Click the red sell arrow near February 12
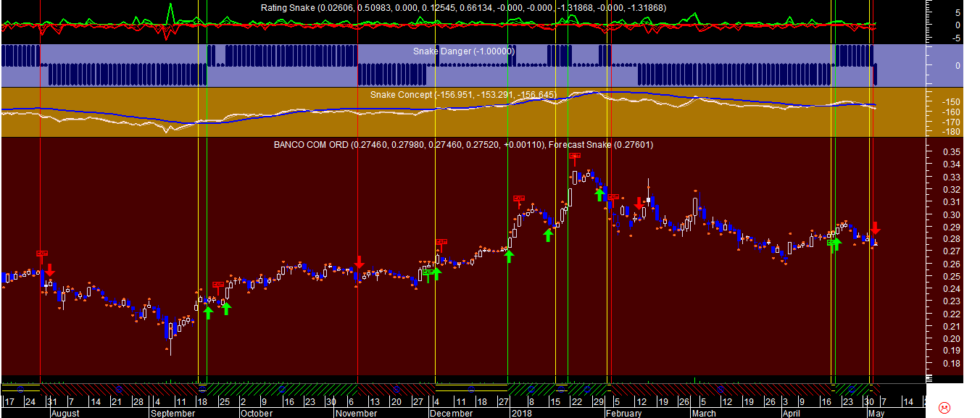980x418 pixels. (639, 203)
